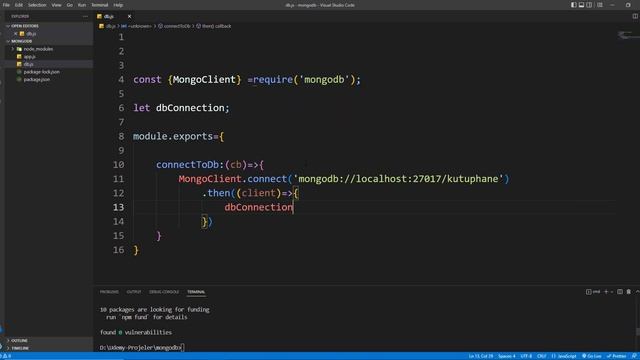
Task: Click db.js file icon in breadcrumb
Action: tap(102, 26)
